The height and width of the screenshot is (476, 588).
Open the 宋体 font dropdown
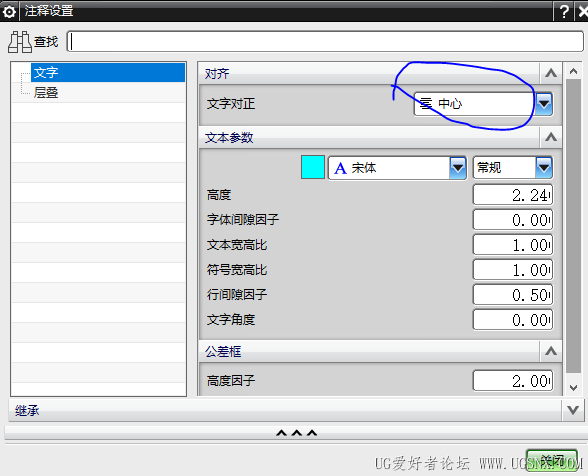[x=458, y=168]
